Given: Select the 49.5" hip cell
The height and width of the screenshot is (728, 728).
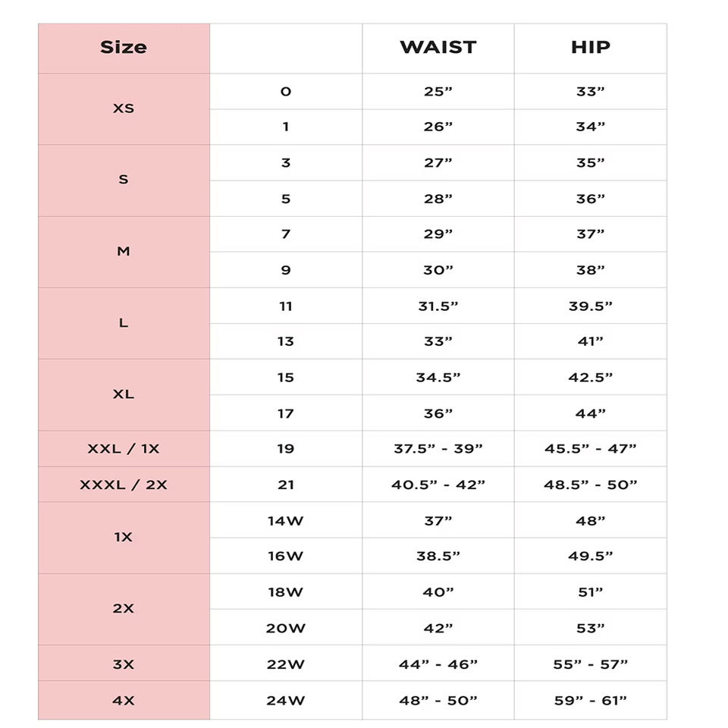Looking at the screenshot, I should (x=591, y=556).
